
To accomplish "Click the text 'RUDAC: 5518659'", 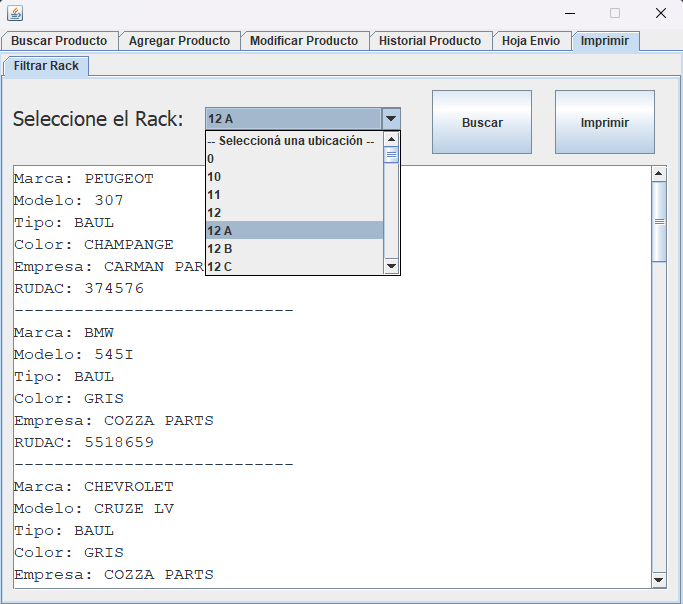I will [84, 442].
